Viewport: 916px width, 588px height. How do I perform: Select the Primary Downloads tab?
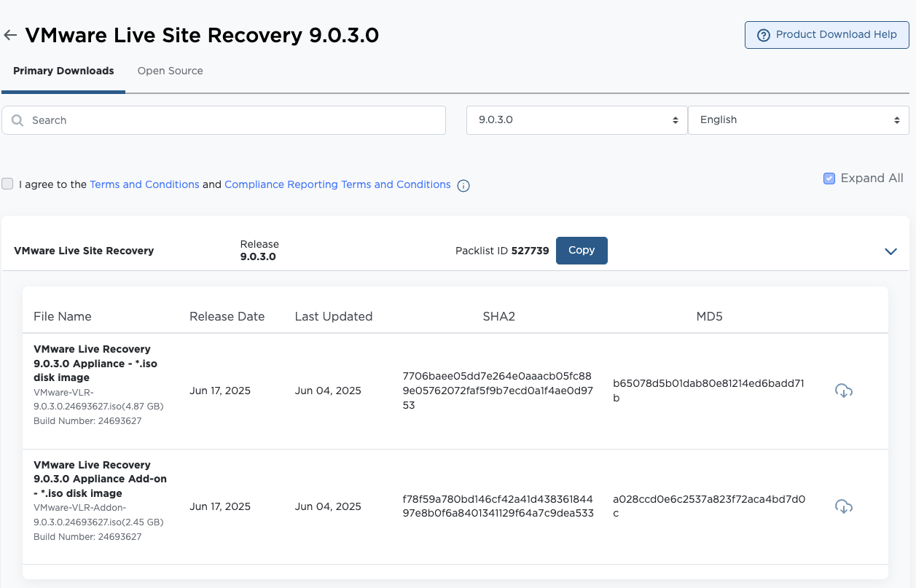tap(63, 71)
